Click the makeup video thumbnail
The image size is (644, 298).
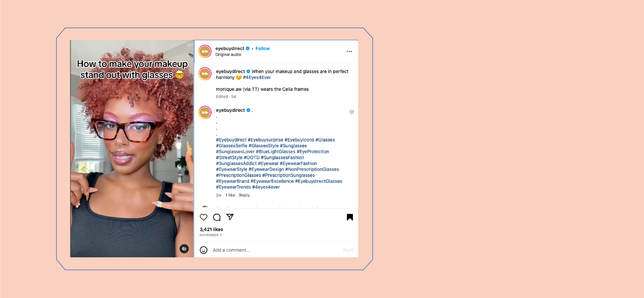pyautogui.click(x=132, y=148)
